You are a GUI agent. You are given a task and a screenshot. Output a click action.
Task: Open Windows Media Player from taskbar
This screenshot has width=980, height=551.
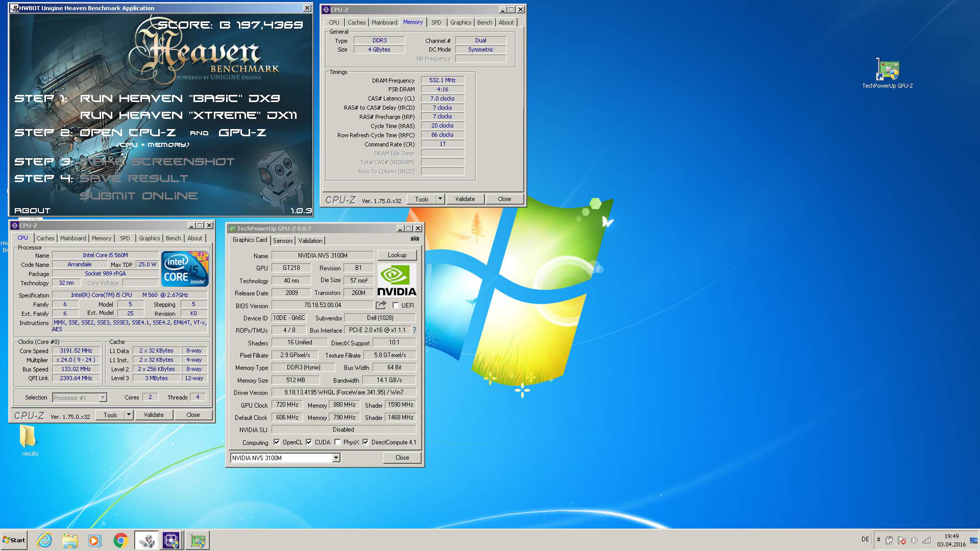tap(95, 540)
